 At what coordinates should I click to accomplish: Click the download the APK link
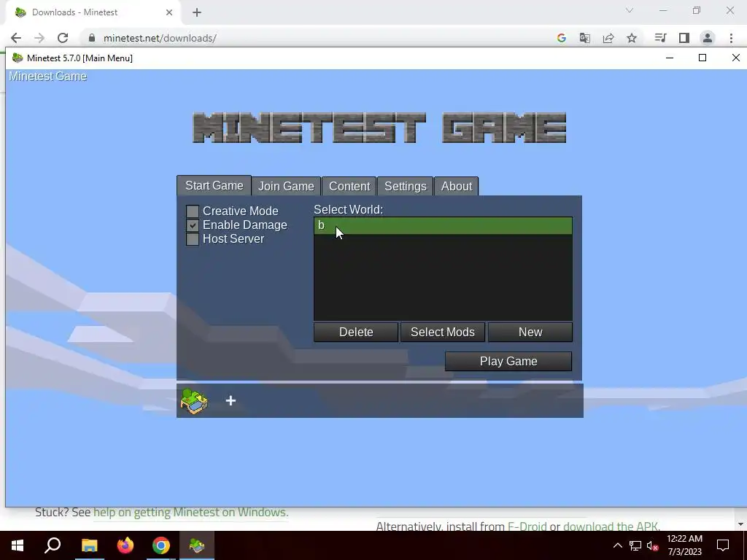611,526
